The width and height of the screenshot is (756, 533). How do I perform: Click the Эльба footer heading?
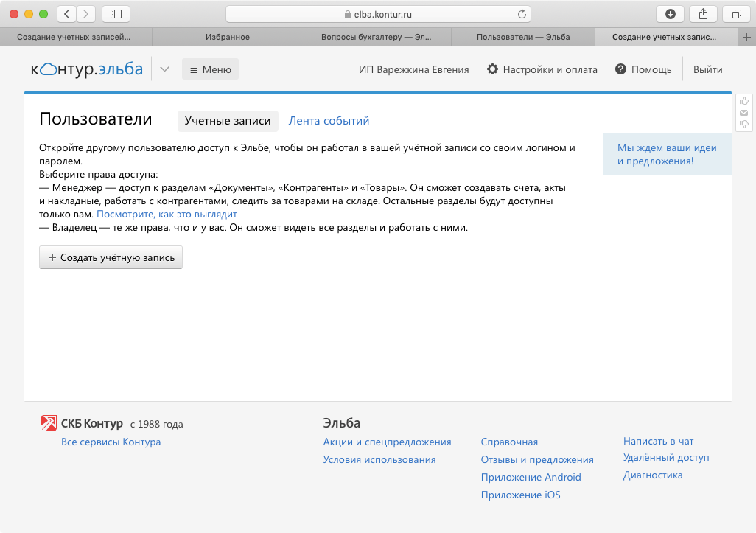click(341, 423)
